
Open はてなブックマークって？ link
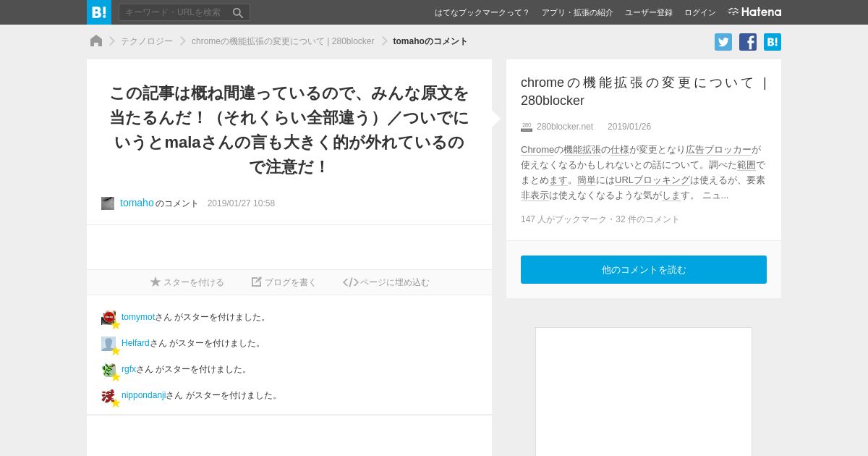pyautogui.click(x=482, y=12)
